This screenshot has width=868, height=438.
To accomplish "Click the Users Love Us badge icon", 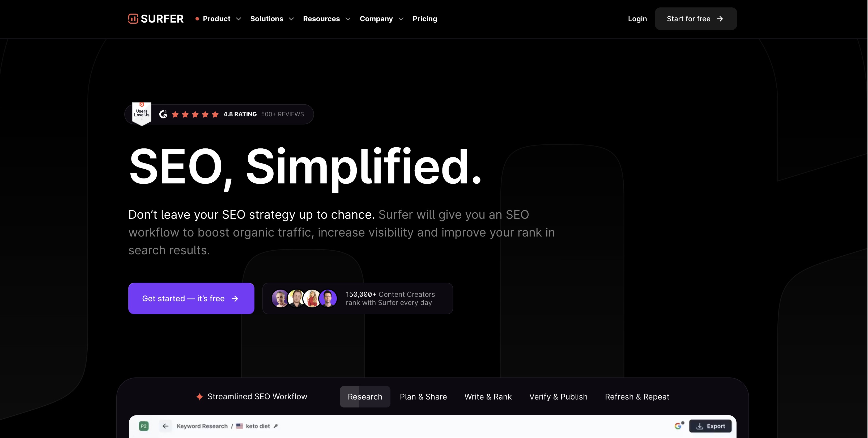I will pos(141,113).
